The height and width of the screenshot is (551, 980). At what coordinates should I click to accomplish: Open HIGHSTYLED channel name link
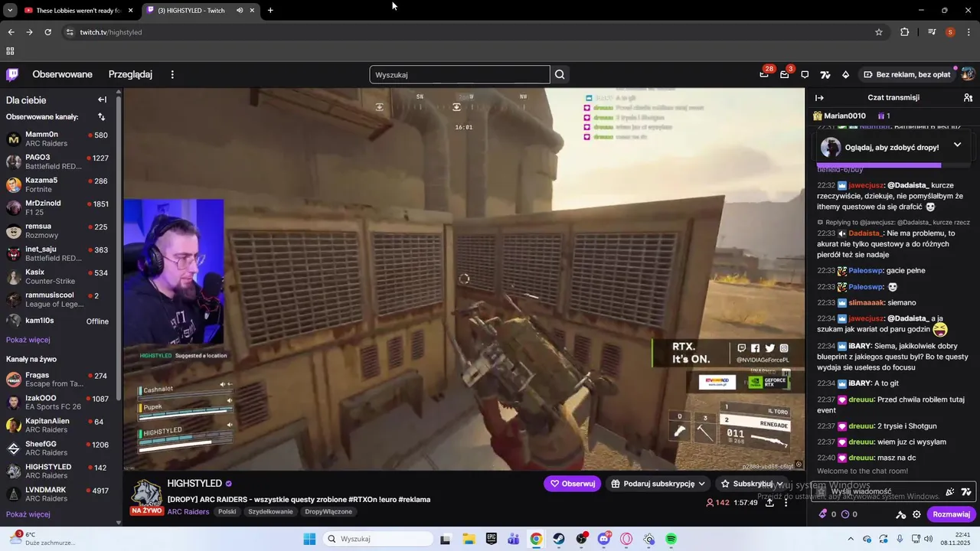pos(194,484)
